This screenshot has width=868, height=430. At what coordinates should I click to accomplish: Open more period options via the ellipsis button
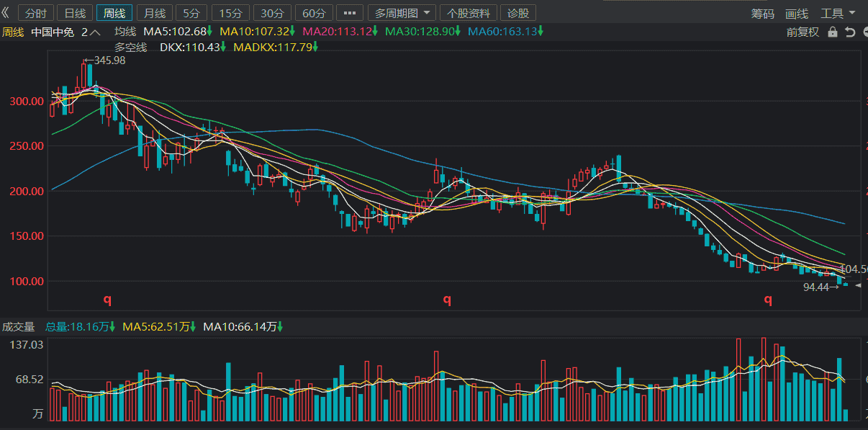(x=349, y=13)
